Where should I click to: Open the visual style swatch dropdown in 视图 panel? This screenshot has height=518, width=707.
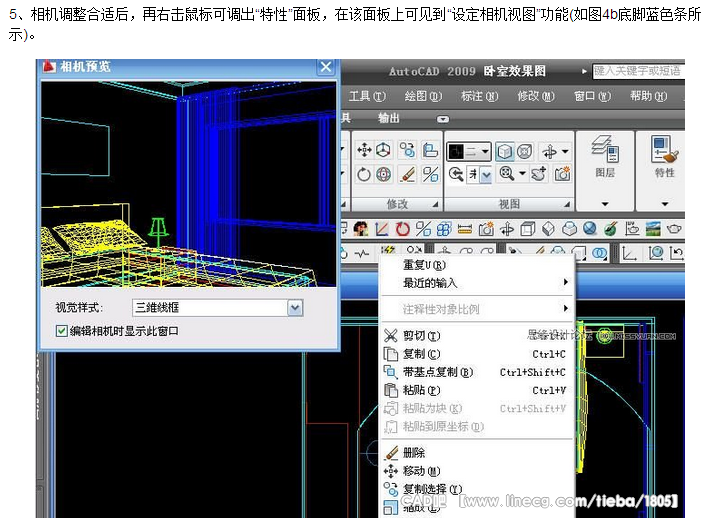click(468, 151)
